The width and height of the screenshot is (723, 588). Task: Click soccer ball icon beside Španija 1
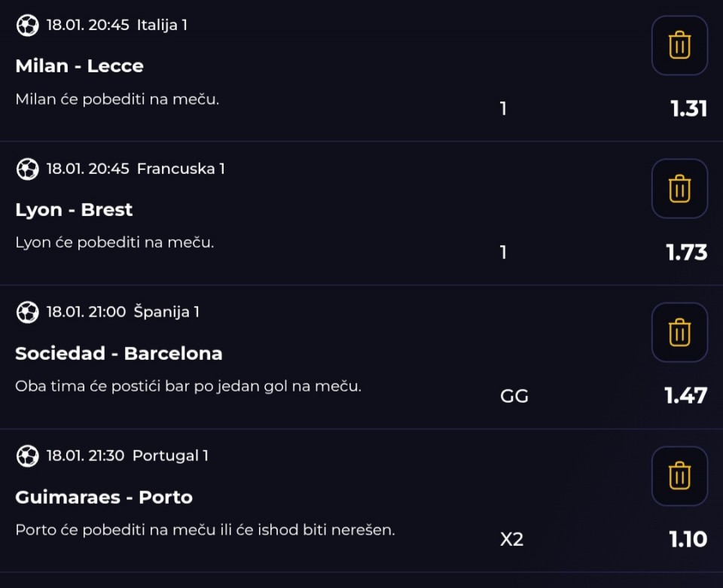coord(27,312)
